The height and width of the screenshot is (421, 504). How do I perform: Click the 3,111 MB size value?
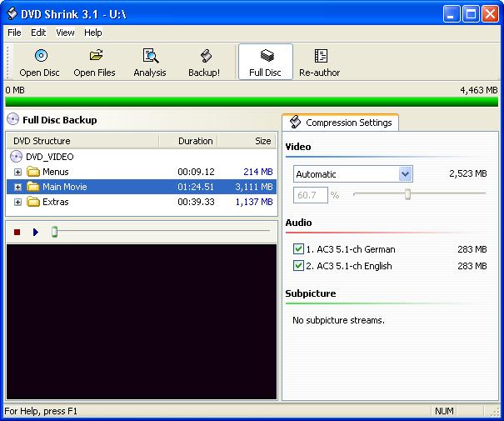[254, 187]
